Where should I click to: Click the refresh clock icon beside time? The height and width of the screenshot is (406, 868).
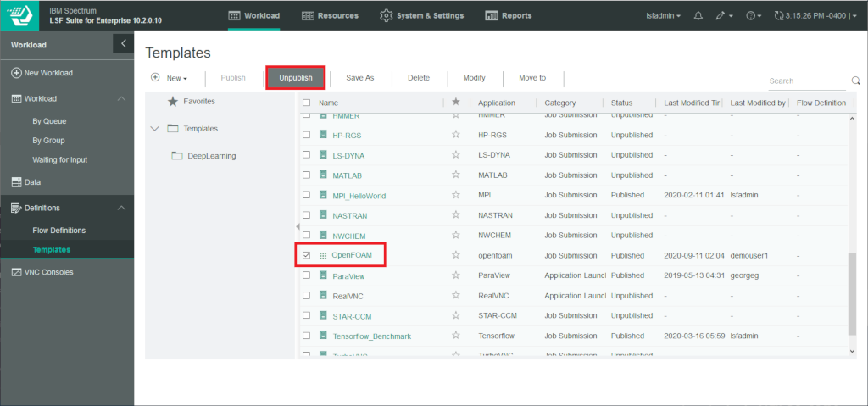coord(780,15)
